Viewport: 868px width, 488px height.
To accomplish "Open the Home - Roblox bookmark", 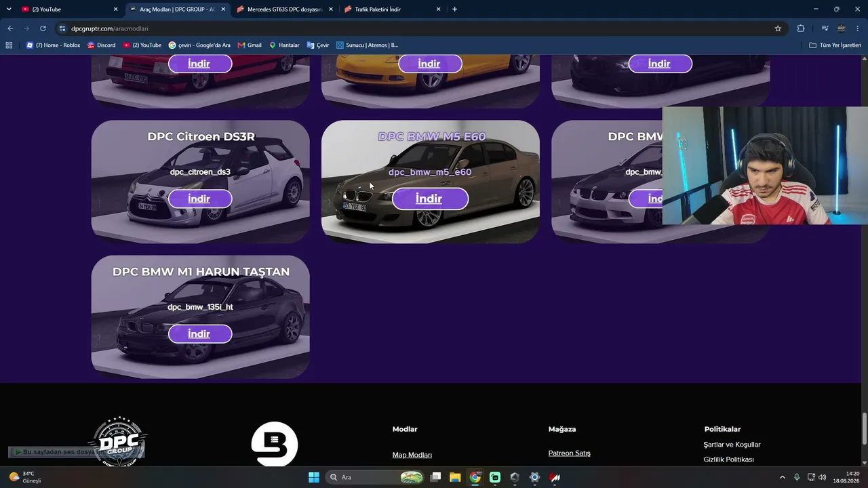I will 53,45.
